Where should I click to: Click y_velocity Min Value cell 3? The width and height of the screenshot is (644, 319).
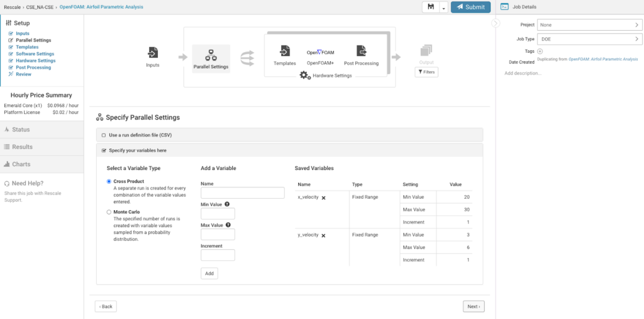point(454,235)
